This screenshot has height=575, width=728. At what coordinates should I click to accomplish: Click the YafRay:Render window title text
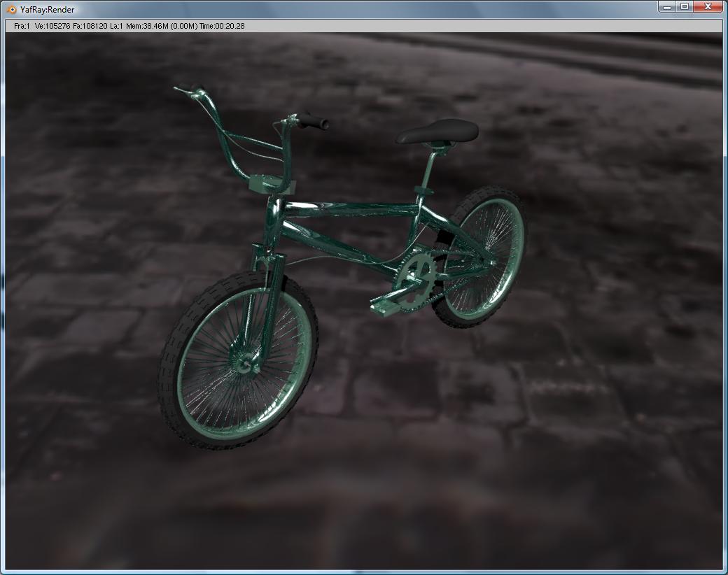point(48,10)
